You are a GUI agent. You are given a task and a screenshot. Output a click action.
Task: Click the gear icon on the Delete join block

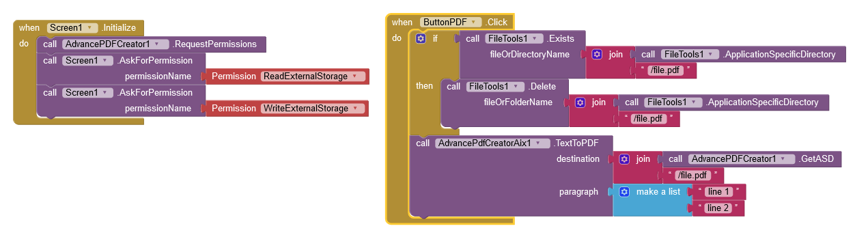click(x=580, y=102)
